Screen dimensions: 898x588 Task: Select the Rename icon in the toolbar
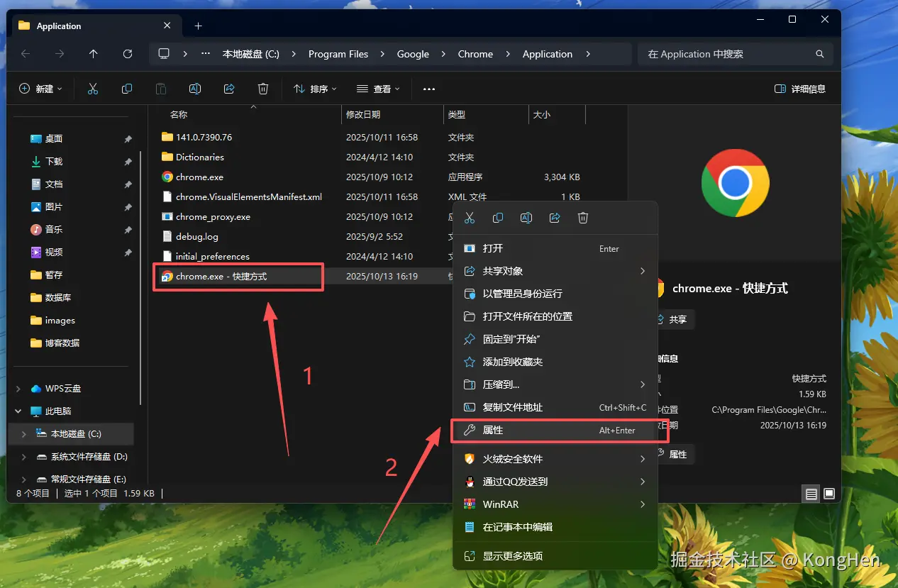[x=195, y=89]
